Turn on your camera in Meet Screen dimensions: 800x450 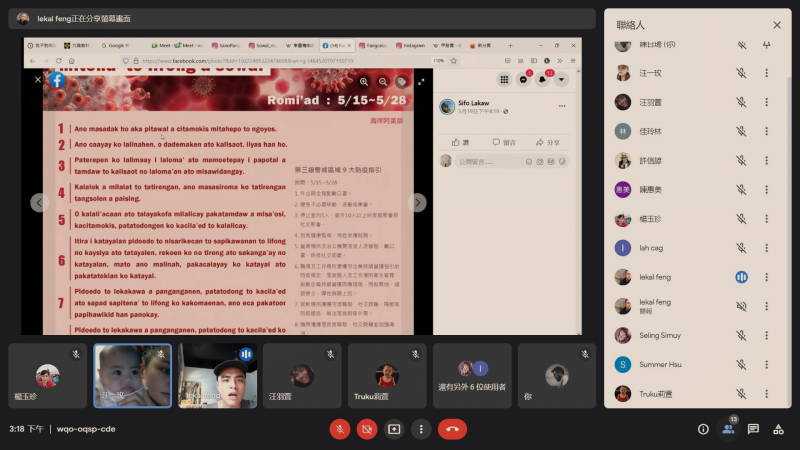pos(367,429)
